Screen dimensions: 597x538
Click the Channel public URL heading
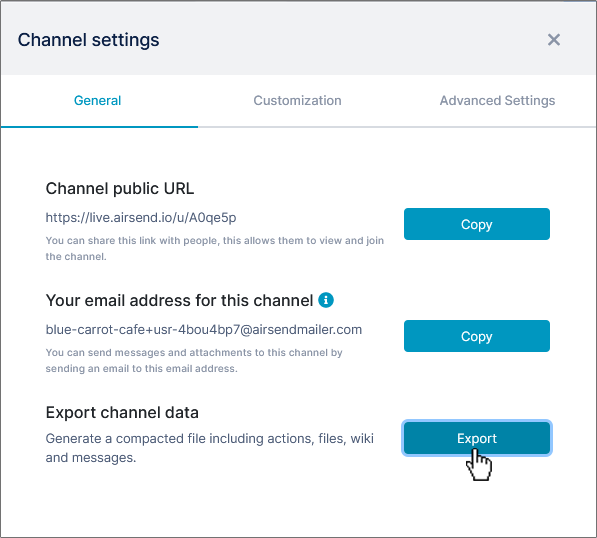click(x=120, y=188)
